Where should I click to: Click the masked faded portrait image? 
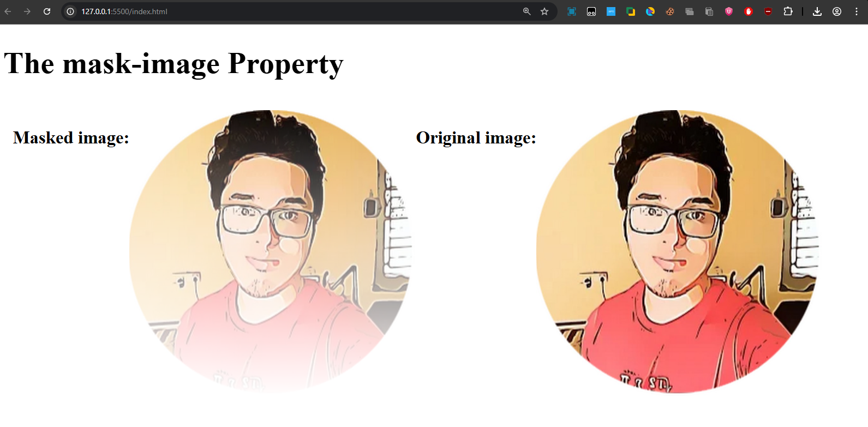pos(270,251)
